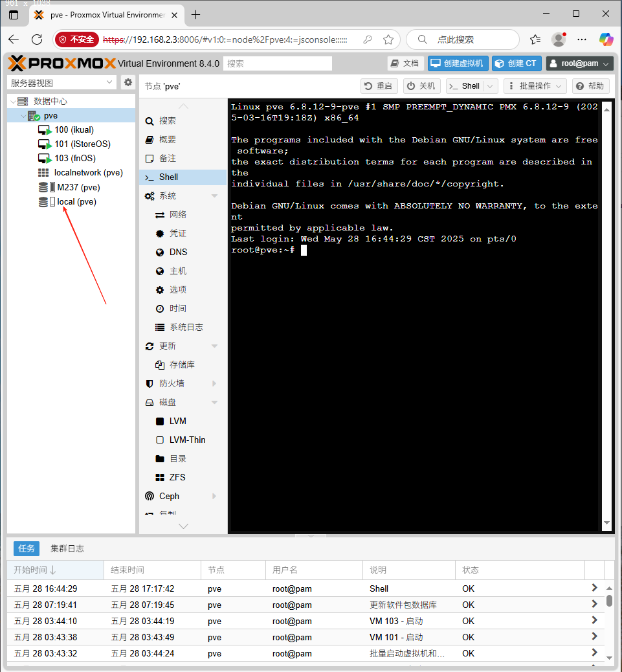
Task: Sort by 开始时间 column header
Action: 55,570
